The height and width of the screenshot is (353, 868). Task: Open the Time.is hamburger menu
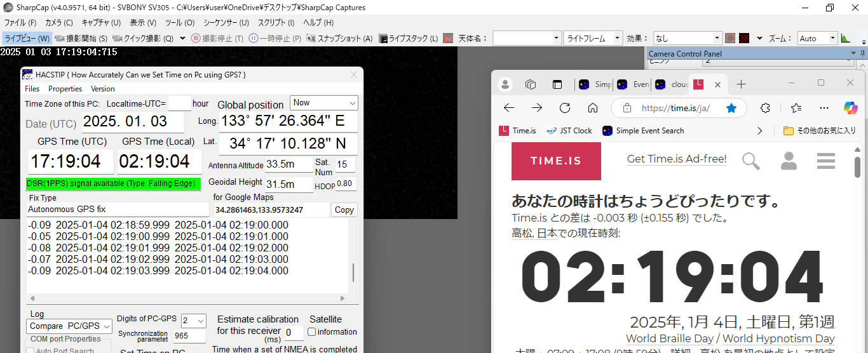click(826, 161)
